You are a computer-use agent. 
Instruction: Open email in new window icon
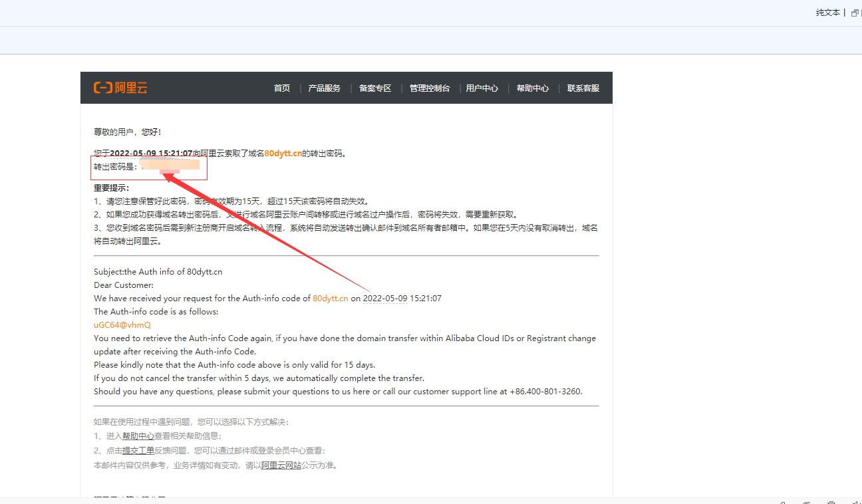[x=855, y=13]
